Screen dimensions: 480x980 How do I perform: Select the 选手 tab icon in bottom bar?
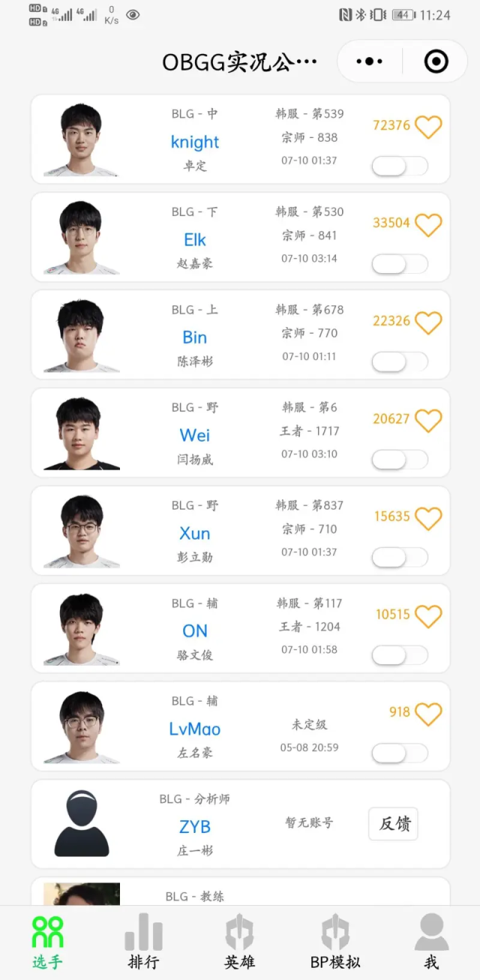pyautogui.click(x=46, y=930)
